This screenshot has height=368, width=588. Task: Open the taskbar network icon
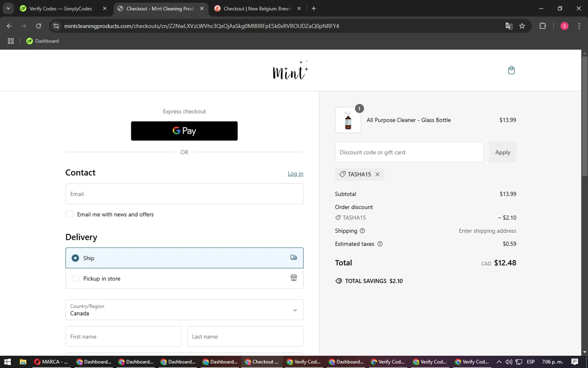click(519, 362)
